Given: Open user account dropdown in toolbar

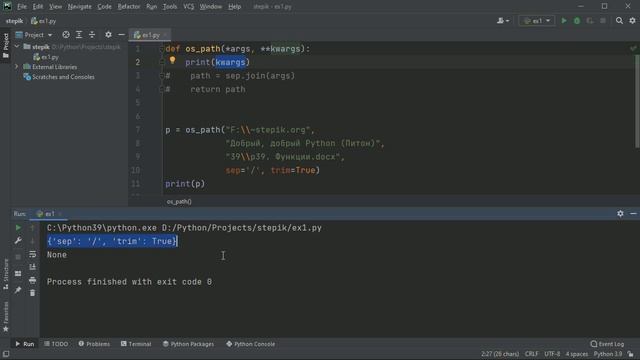Looking at the screenshot, I should click(x=503, y=20).
